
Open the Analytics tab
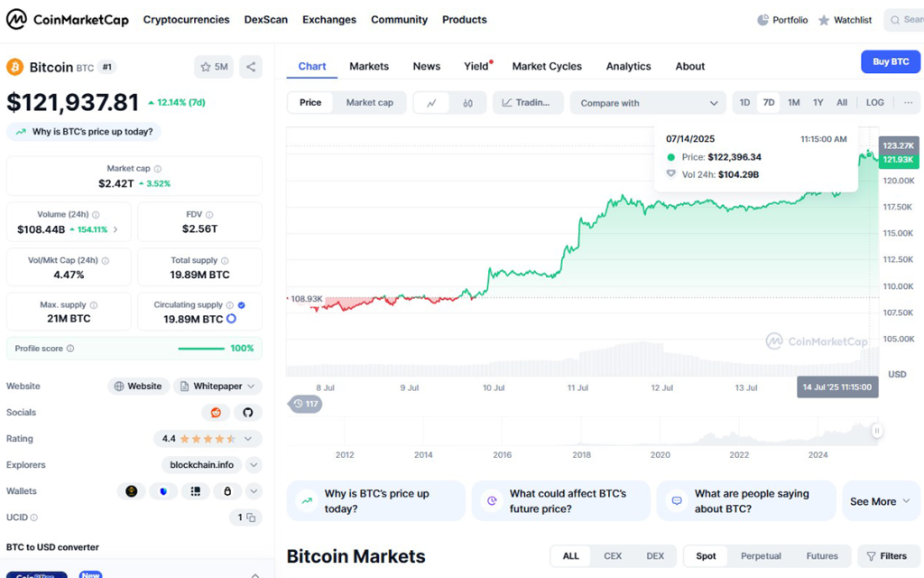[x=628, y=66]
